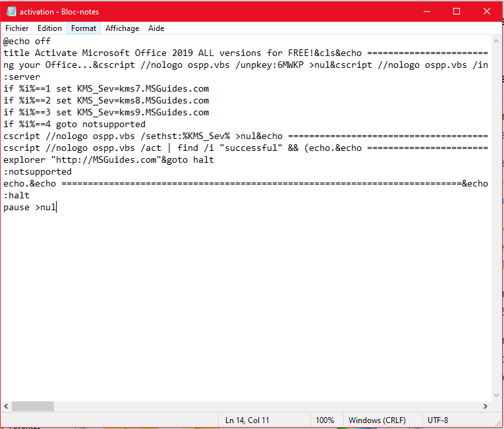The image size is (504, 429).
Task: Click 'Windows (CRLF)' in status bar
Action: [377, 420]
